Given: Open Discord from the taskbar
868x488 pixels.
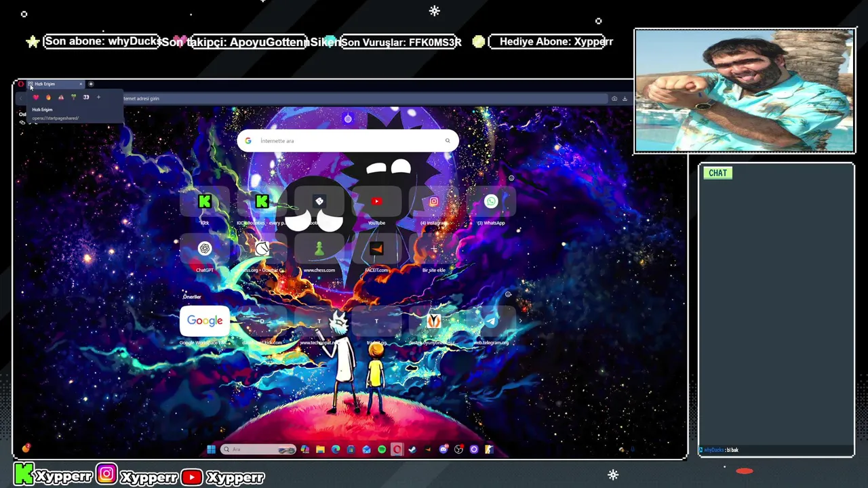Looking at the screenshot, I should [x=443, y=449].
